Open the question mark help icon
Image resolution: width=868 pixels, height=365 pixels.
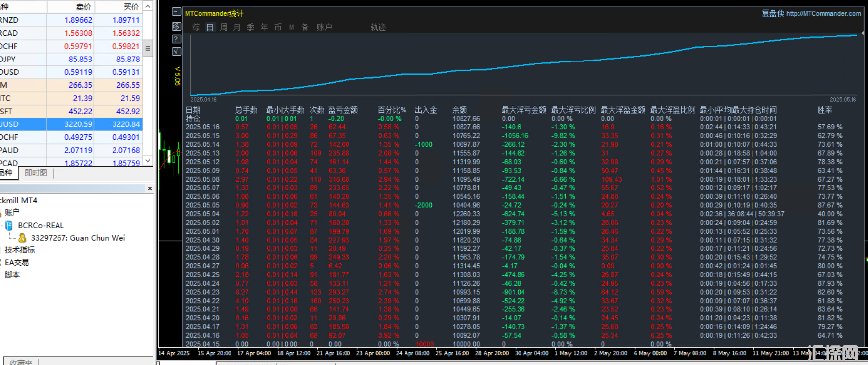pos(176,39)
